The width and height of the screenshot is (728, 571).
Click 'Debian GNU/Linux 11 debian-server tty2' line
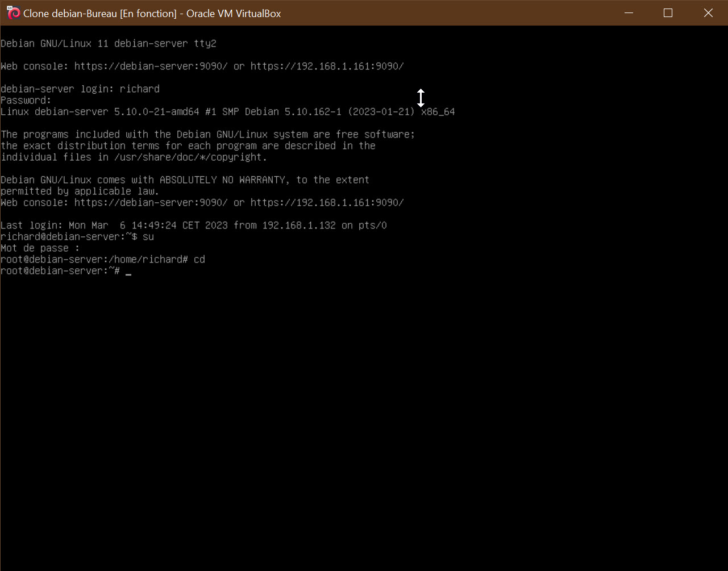coord(109,43)
